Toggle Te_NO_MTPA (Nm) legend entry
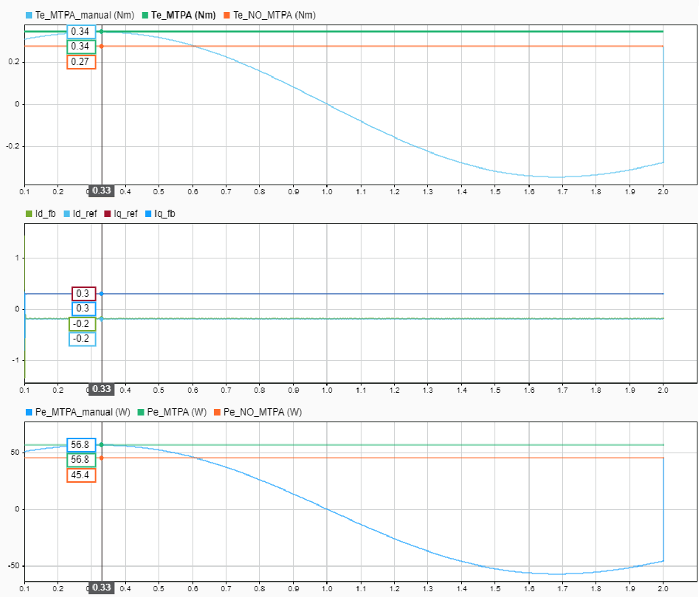This screenshot has height=597, width=700. (269, 16)
